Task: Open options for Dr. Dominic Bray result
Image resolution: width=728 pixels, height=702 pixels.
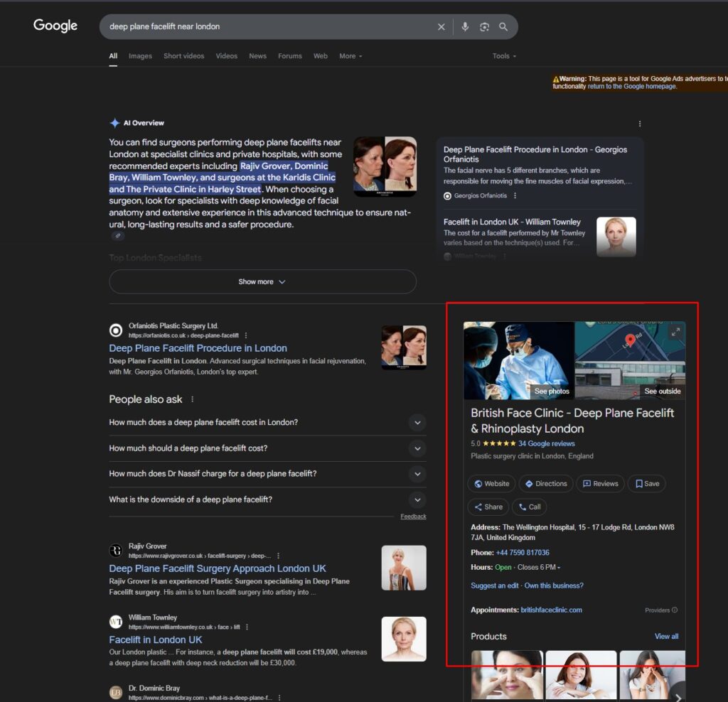Action: coord(279,698)
